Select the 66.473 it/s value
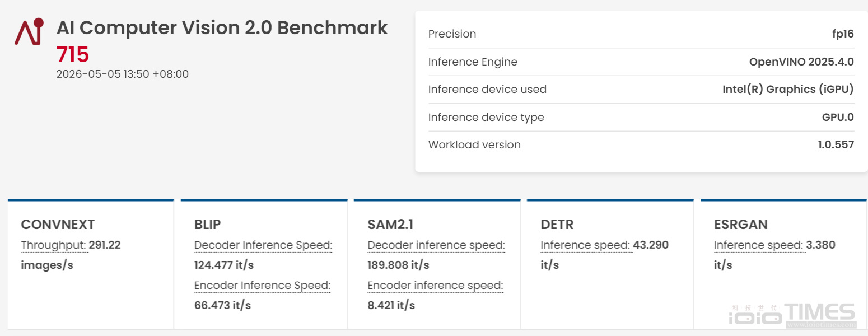This screenshot has width=868, height=336. click(x=222, y=306)
